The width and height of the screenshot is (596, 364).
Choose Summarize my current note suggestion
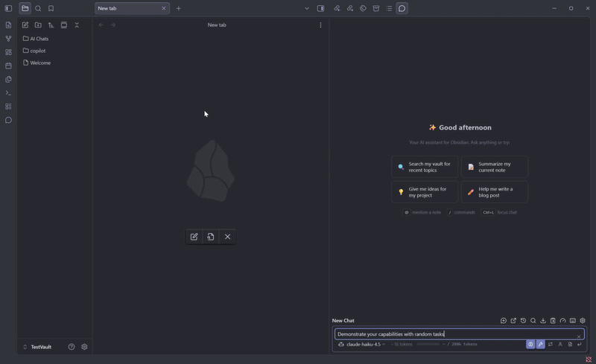495,167
